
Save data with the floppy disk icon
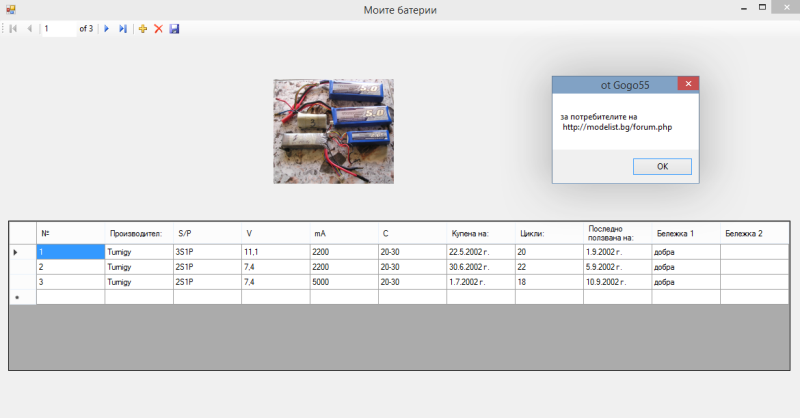174,29
